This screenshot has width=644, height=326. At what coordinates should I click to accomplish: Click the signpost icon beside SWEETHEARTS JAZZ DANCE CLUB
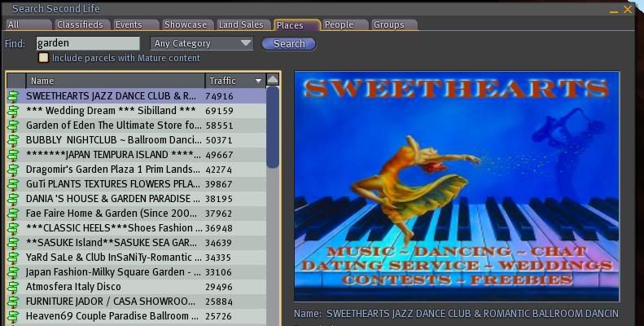13,96
